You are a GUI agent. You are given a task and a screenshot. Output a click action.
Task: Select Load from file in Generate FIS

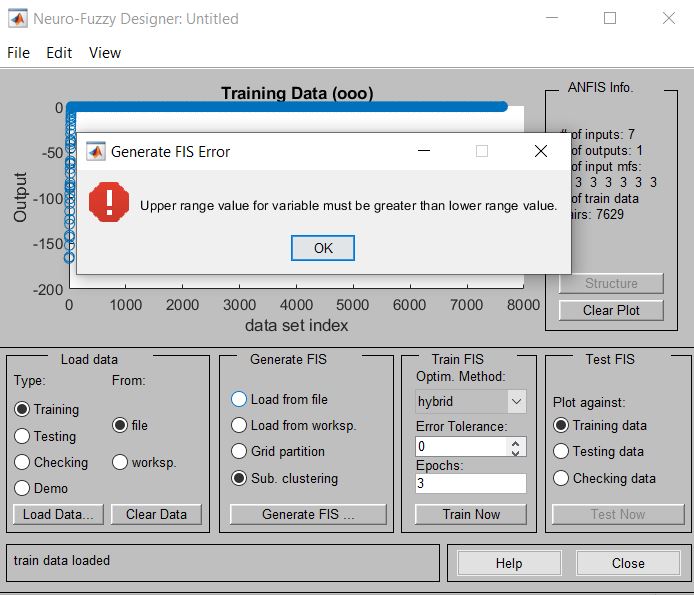[239, 399]
